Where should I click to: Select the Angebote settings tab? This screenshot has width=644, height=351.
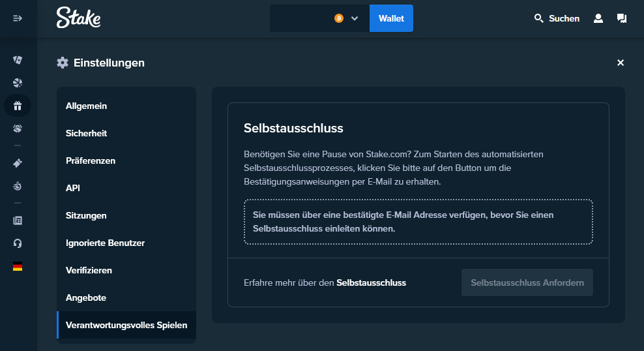point(126,298)
